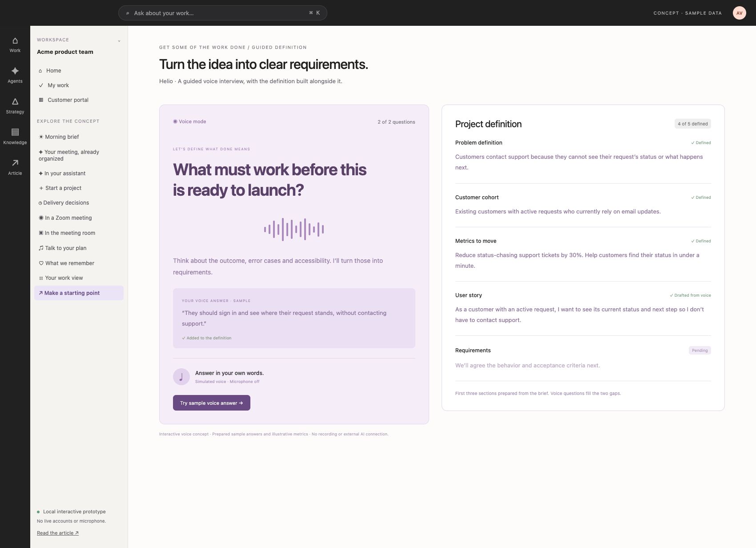Click the What we remember heart icon

click(41, 263)
